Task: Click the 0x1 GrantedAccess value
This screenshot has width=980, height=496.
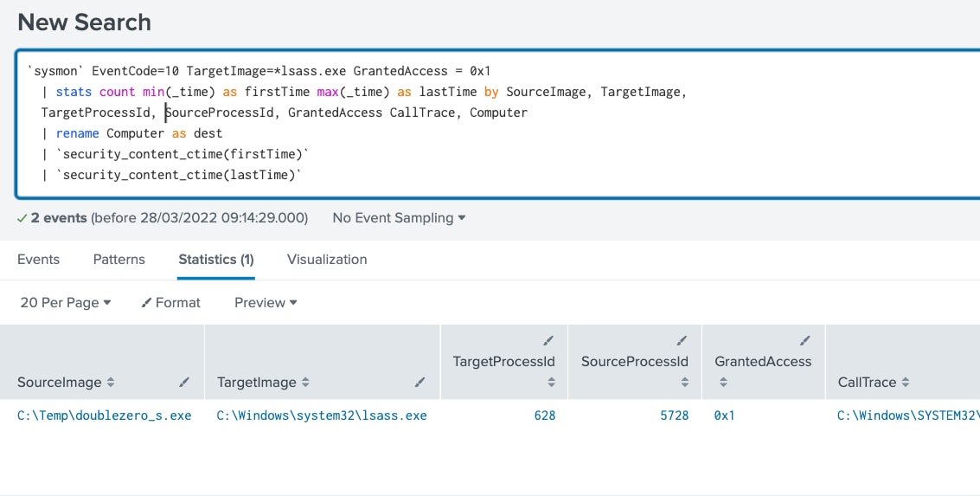Action: [x=724, y=415]
